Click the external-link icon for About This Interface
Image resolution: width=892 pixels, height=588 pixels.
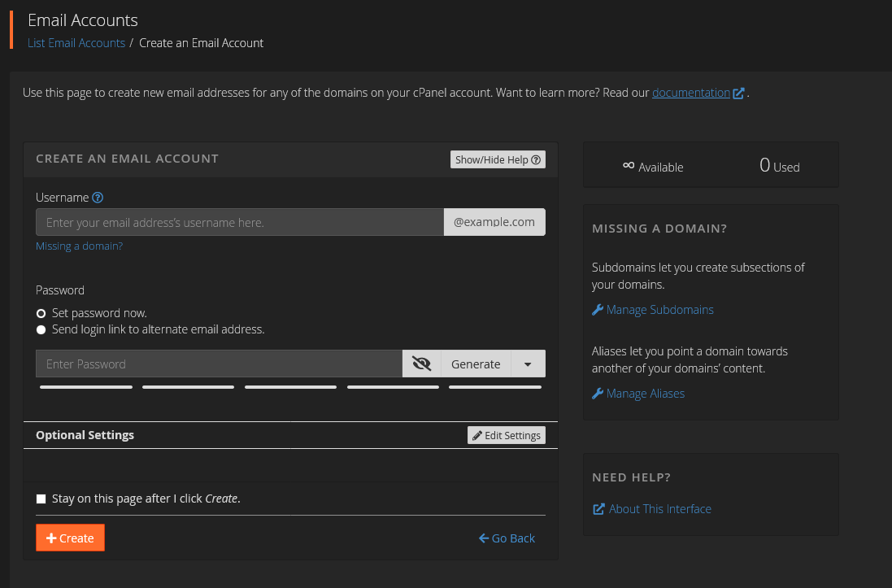(x=598, y=509)
